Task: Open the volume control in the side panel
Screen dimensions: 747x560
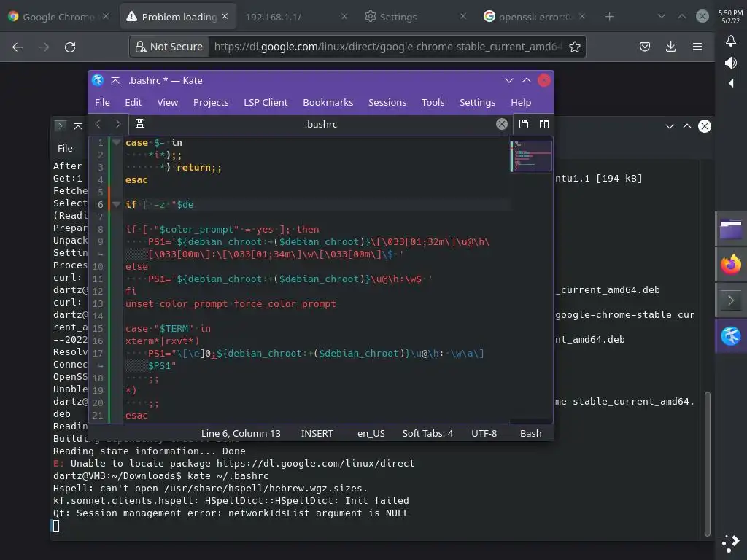Action: point(730,63)
